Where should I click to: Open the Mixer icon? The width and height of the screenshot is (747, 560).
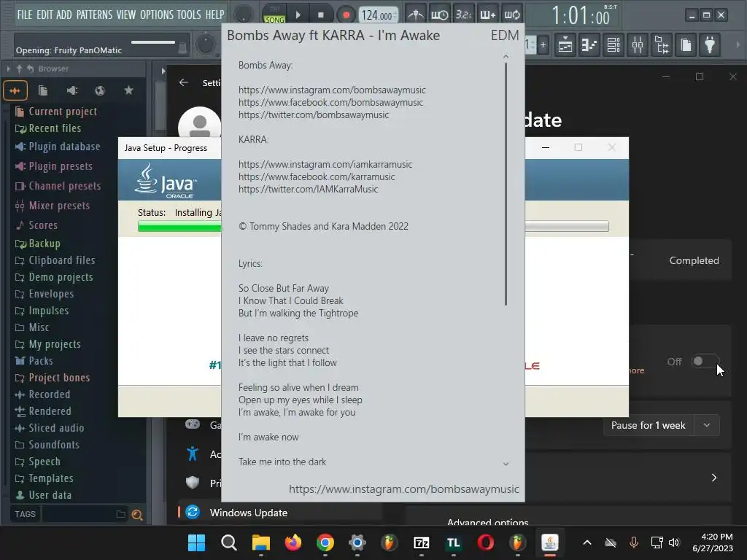coord(638,45)
